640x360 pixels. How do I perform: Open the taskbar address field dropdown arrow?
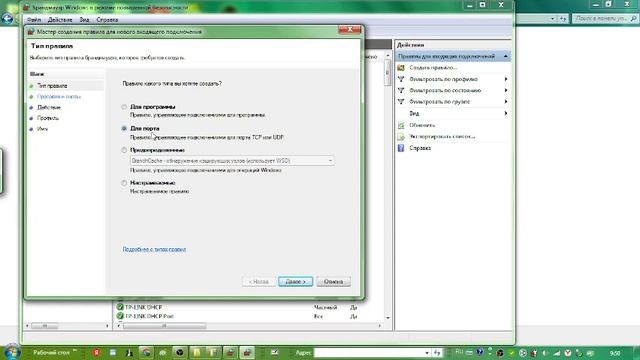tap(427, 353)
